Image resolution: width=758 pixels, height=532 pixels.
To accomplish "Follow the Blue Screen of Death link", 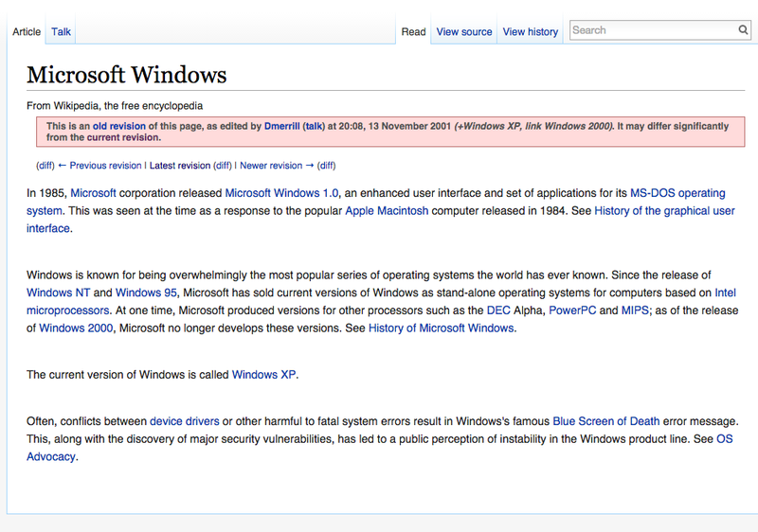I will (606, 421).
